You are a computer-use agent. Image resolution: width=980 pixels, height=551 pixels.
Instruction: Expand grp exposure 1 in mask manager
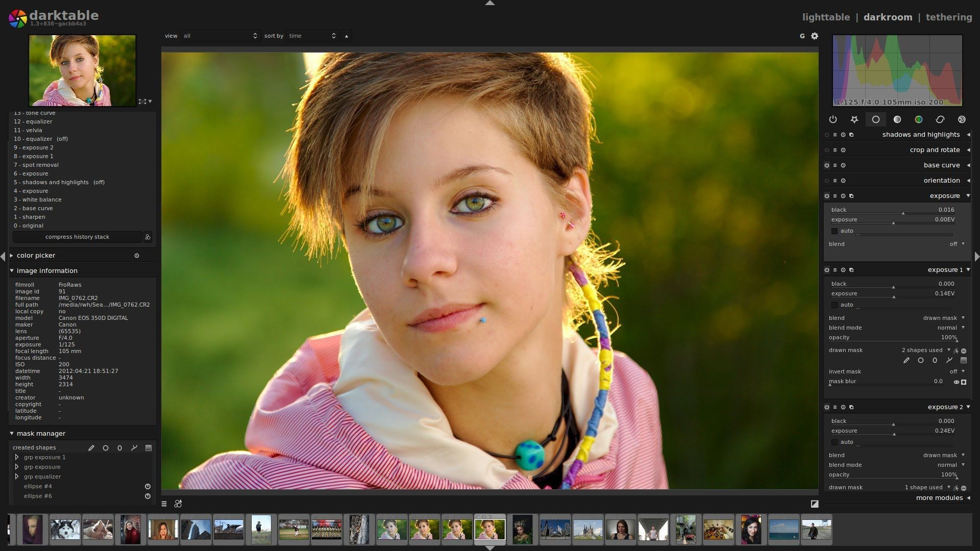tap(17, 457)
